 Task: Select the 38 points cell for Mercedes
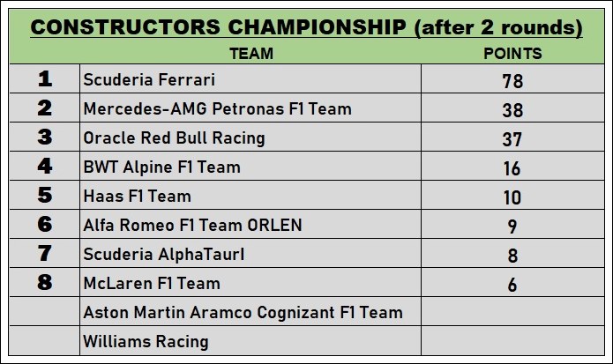[512, 110]
